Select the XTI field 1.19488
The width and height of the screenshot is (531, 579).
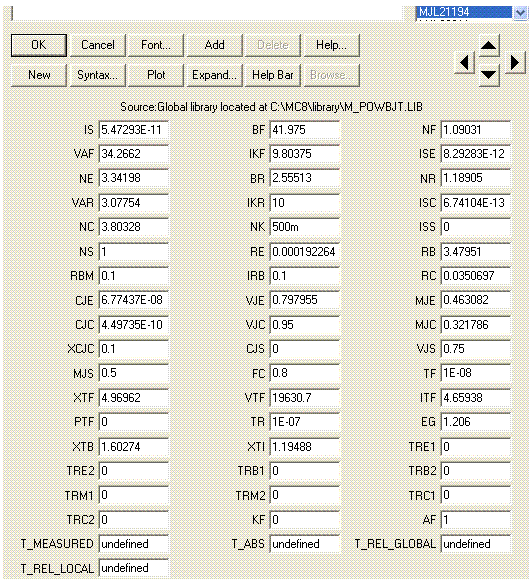[305, 447]
